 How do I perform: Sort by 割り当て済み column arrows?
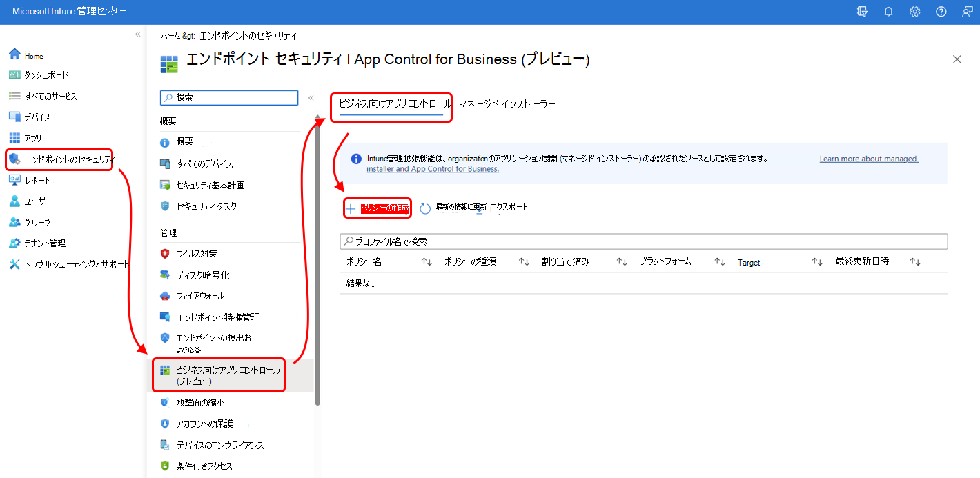click(622, 262)
